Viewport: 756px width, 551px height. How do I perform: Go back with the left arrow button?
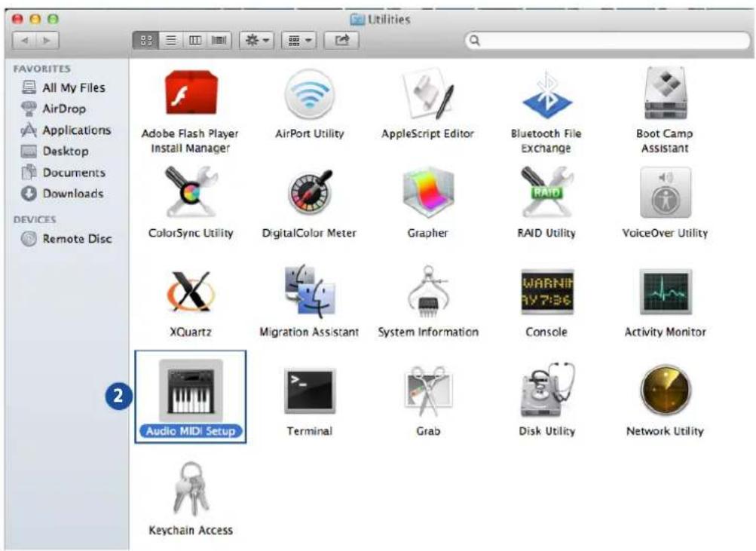[24, 41]
